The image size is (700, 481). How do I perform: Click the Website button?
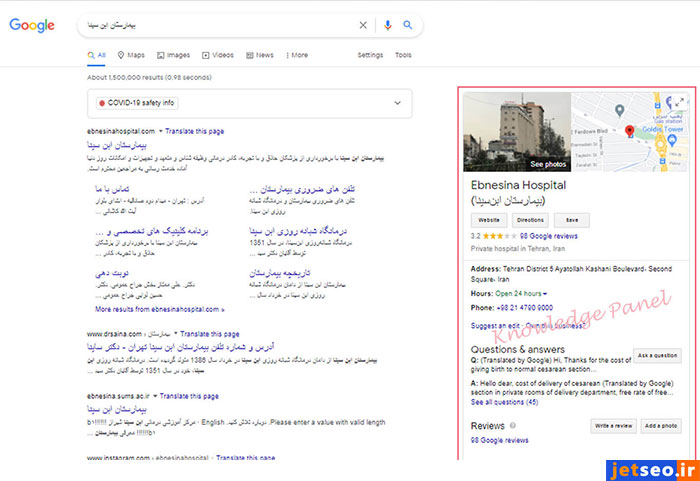coord(489,220)
